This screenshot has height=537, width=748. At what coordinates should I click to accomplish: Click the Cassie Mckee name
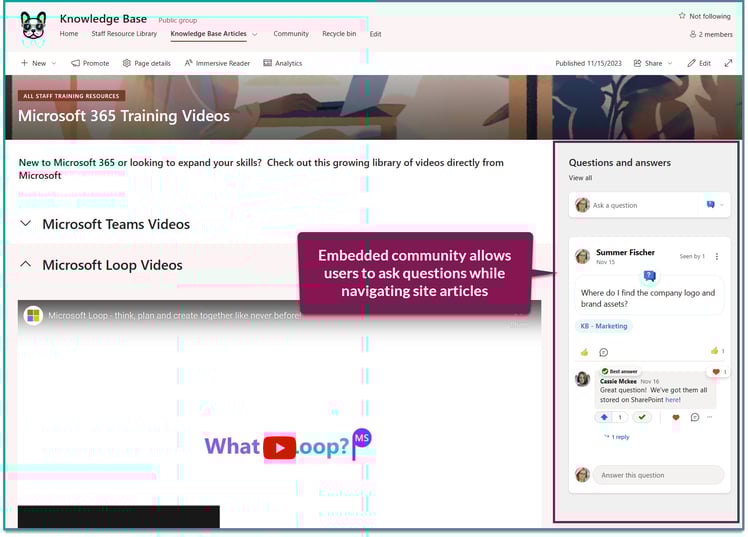click(x=618, y=381)
